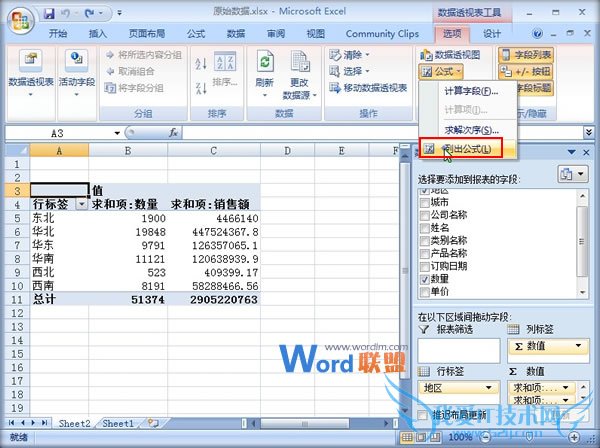
Task: Open the 页面布局 ribbon tab
Action: click(147, 34)
